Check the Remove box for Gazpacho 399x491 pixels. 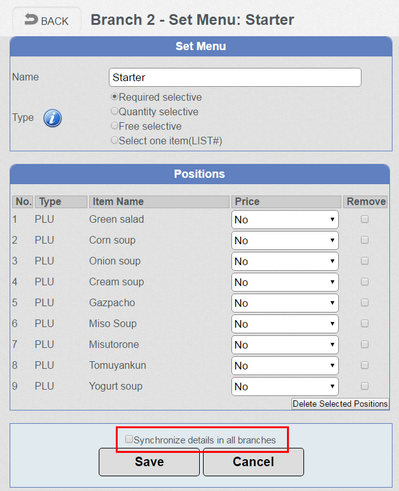pos(365,302)
